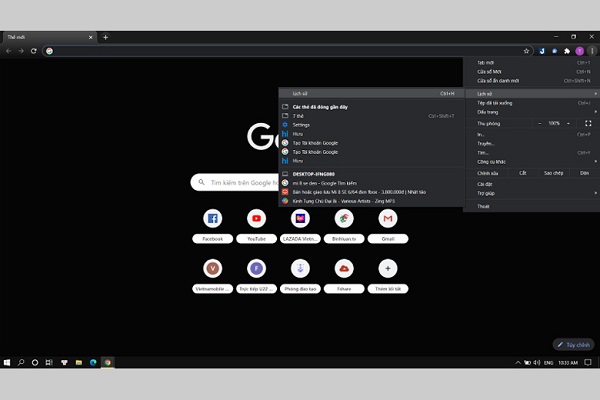600x400 pixels.
Task: Click the purple profile avatar in toolbar
Action: pos(579,51)
